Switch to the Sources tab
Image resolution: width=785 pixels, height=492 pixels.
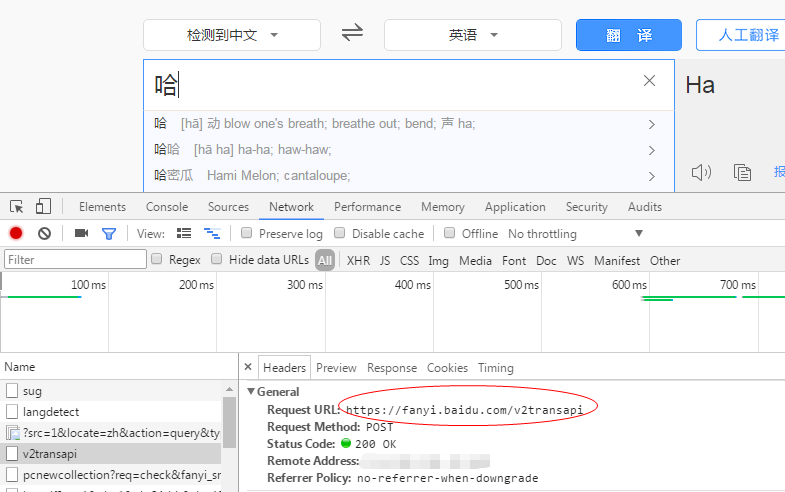tap(228, 207)
